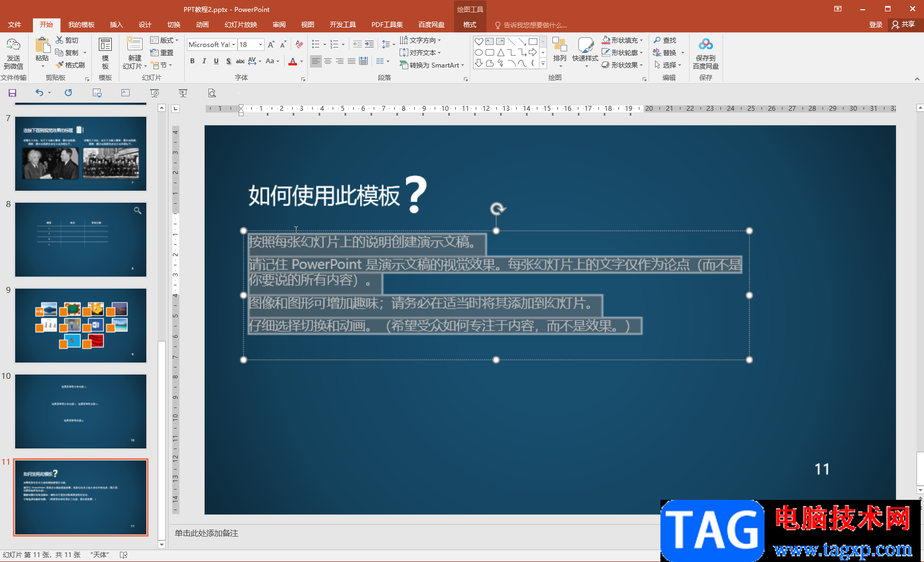This screenshot has height=562, width=924.
Task: Convert text to SmartArt
Action: [x=431, y=65]
